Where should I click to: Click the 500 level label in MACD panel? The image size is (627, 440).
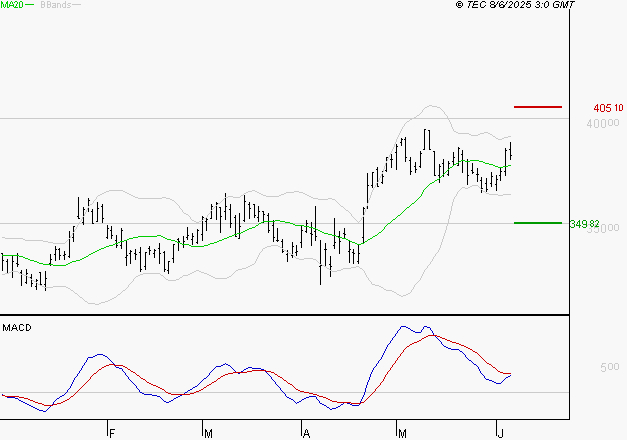click(x=609, y=367)
